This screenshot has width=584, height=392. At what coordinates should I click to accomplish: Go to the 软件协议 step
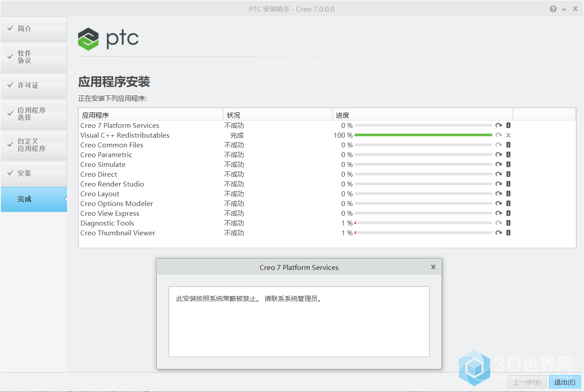click(x=34, y=57)
